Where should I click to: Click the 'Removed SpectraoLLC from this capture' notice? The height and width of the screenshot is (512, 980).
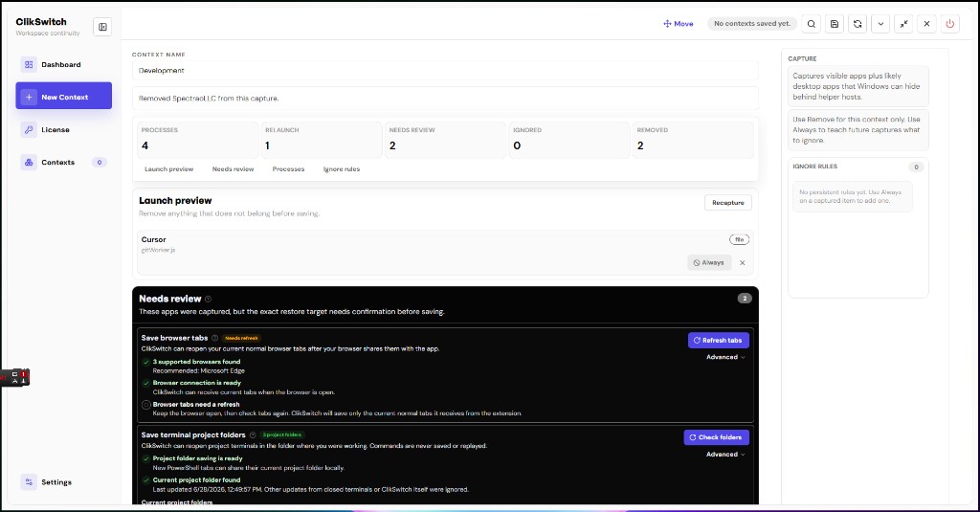[445, 99]
